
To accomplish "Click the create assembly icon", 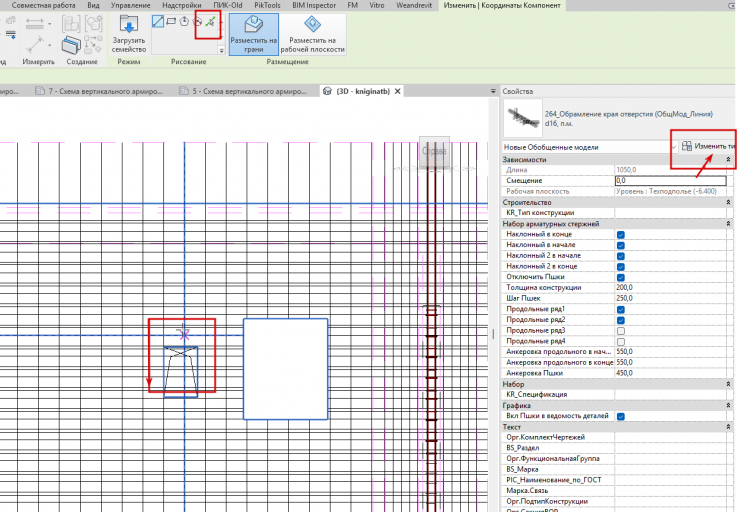I will [71, 24].
